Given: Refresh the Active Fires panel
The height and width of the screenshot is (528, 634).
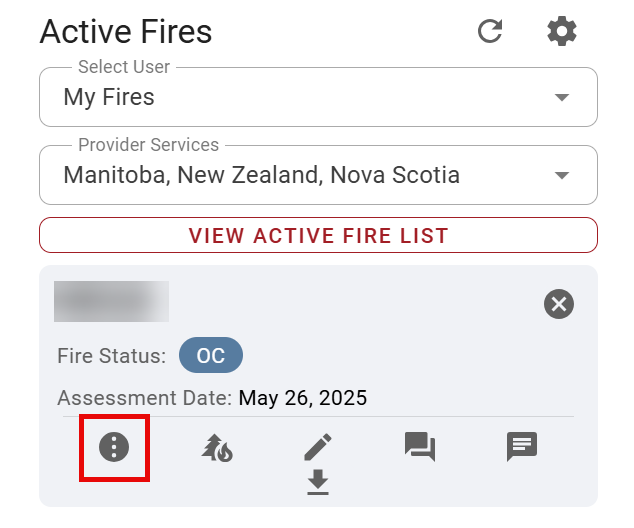Looking at the screenshot, I should point(490,31).
